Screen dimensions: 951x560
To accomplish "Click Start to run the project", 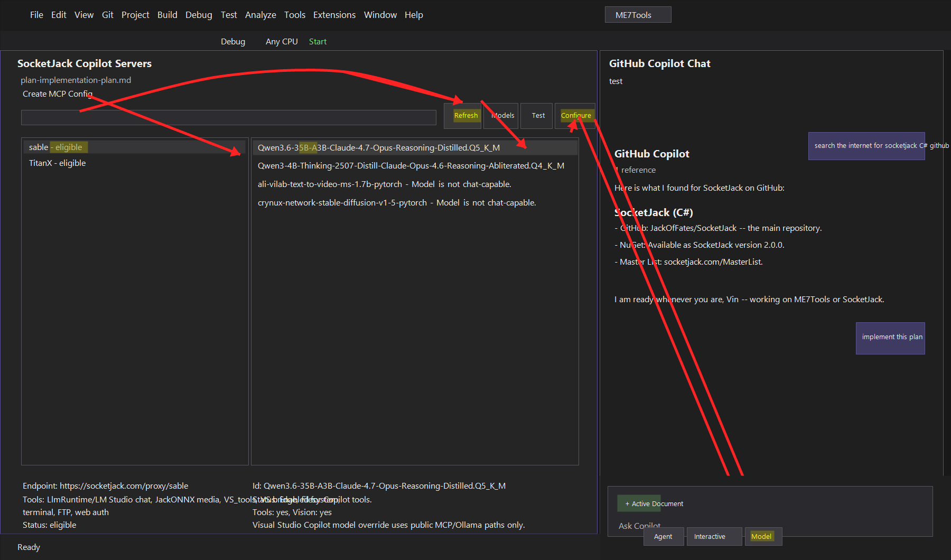I will click(318, 41).
